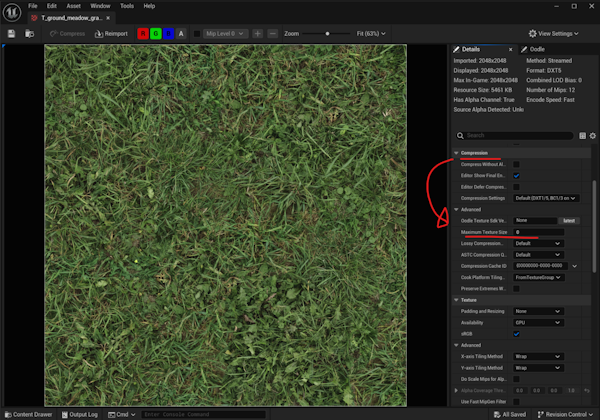Open the Details panel settings gear

pyautogui.click(x=592, y=135)
